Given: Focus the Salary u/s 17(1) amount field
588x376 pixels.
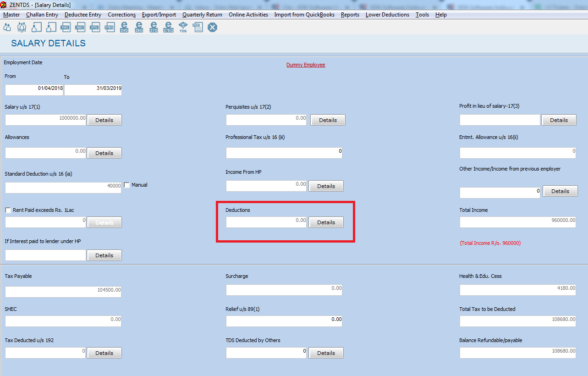Looking at the screenshot, I should click(x=46, y=120).
